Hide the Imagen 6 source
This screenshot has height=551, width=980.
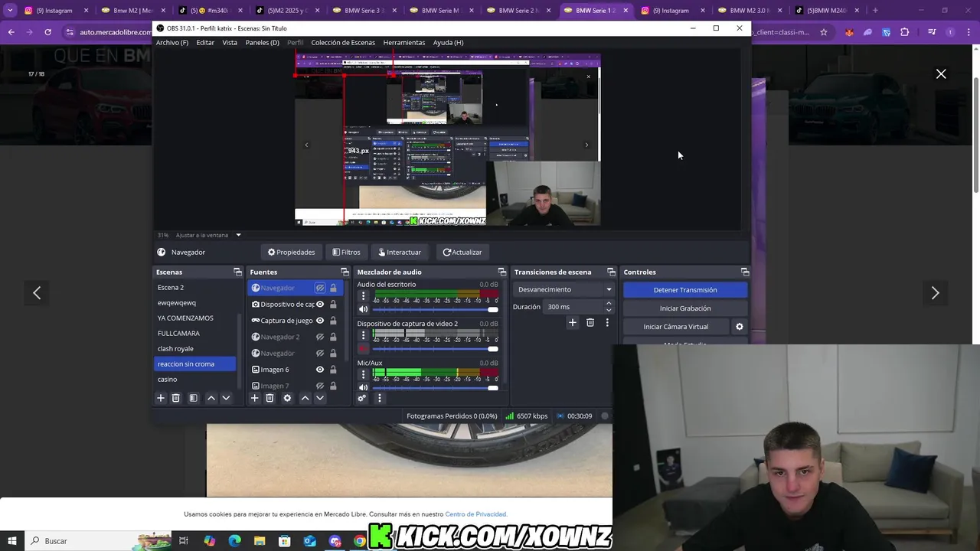320,370
